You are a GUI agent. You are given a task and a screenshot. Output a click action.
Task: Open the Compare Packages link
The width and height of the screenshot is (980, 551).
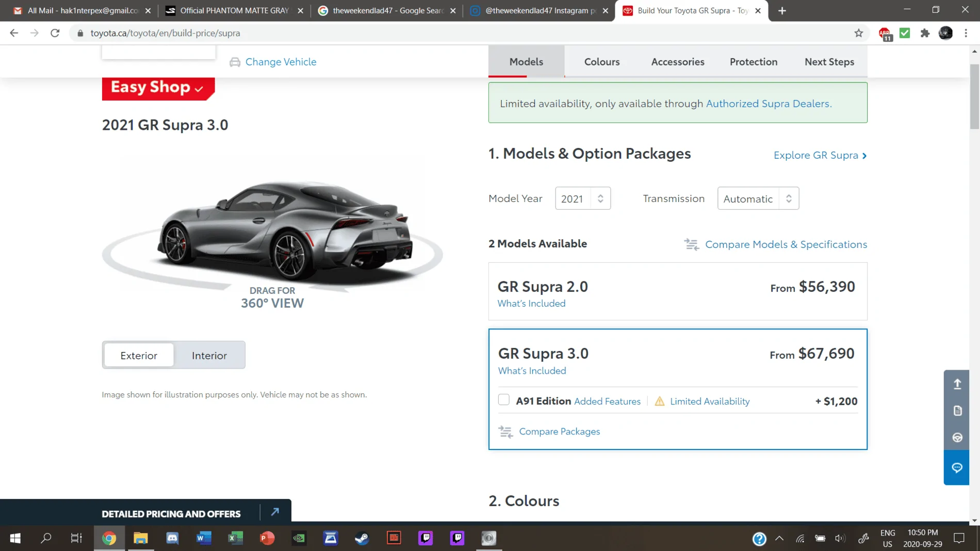click(559, 431)
